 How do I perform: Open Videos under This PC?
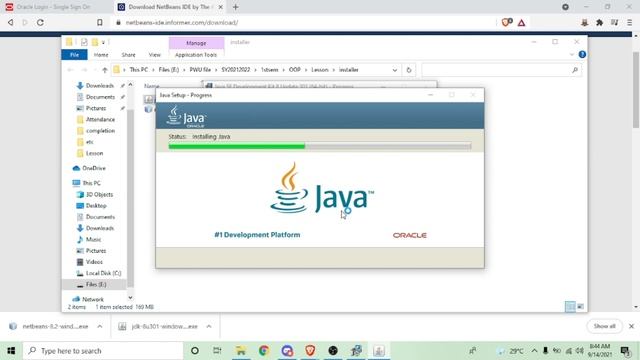pos(94,262)
